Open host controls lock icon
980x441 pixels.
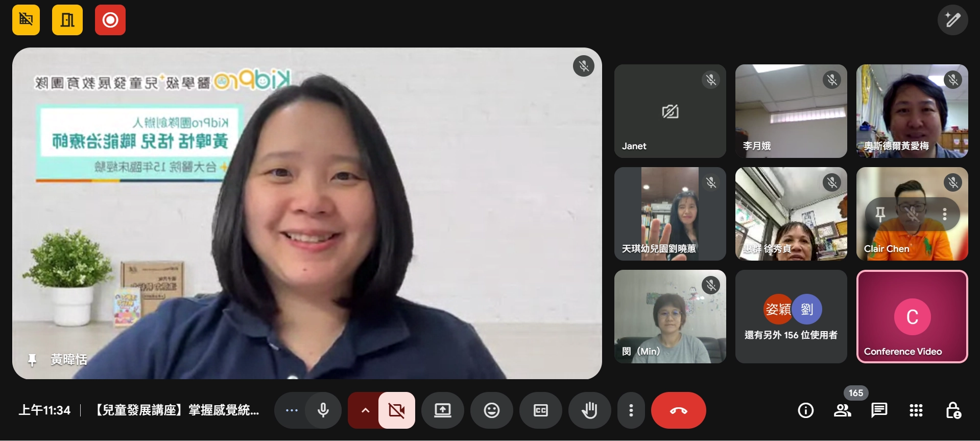tap(953, 410)
